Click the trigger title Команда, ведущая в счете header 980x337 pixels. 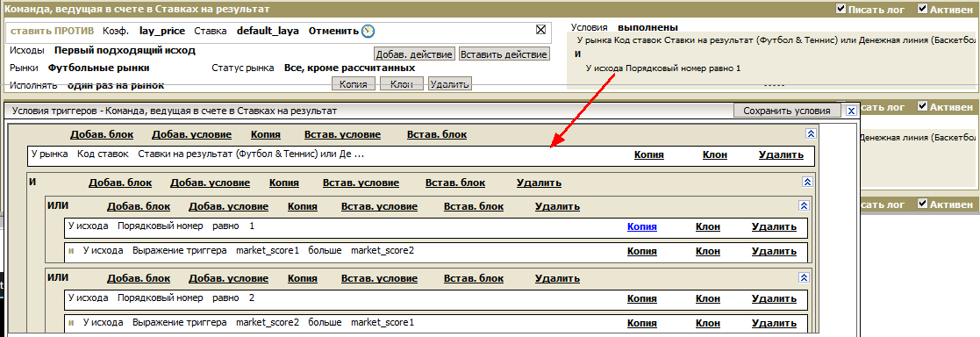coord(138,9)
